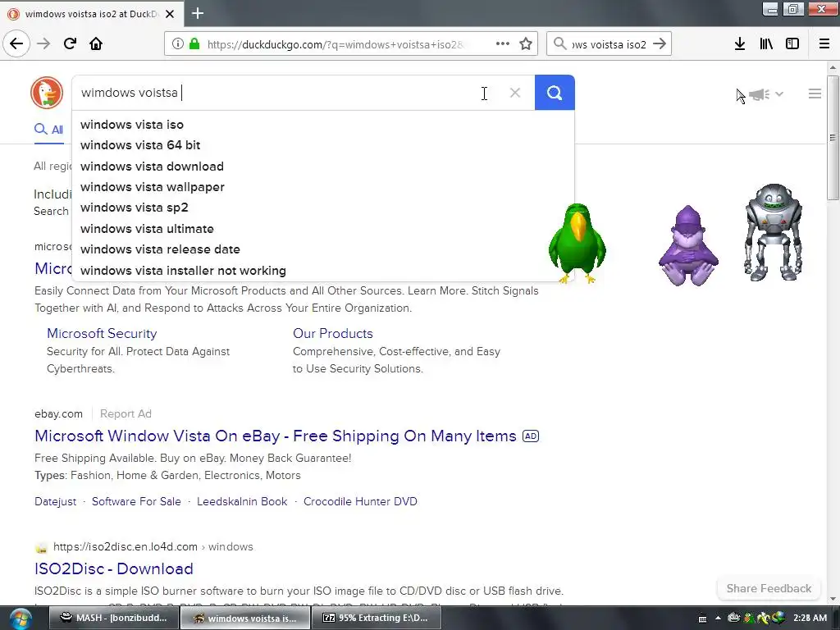This screenshot has height=630, width=840.
Task: Bookmark this page with the star
Action: point(526,44)
